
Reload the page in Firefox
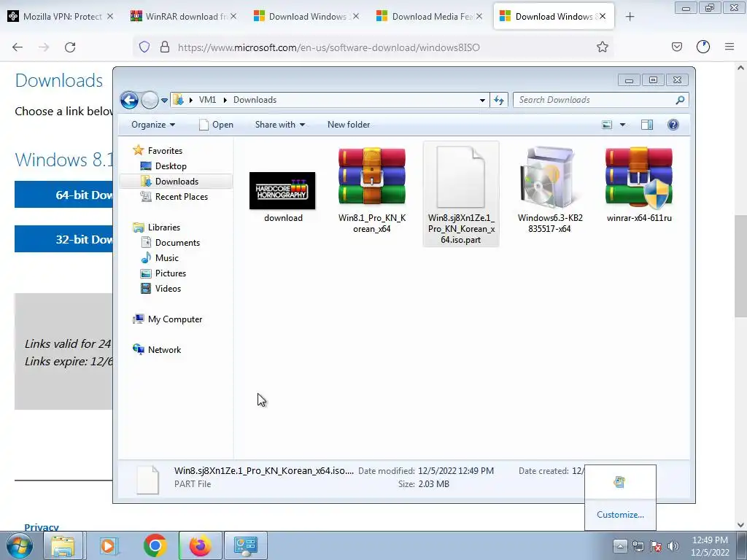[x=70, y=47]
